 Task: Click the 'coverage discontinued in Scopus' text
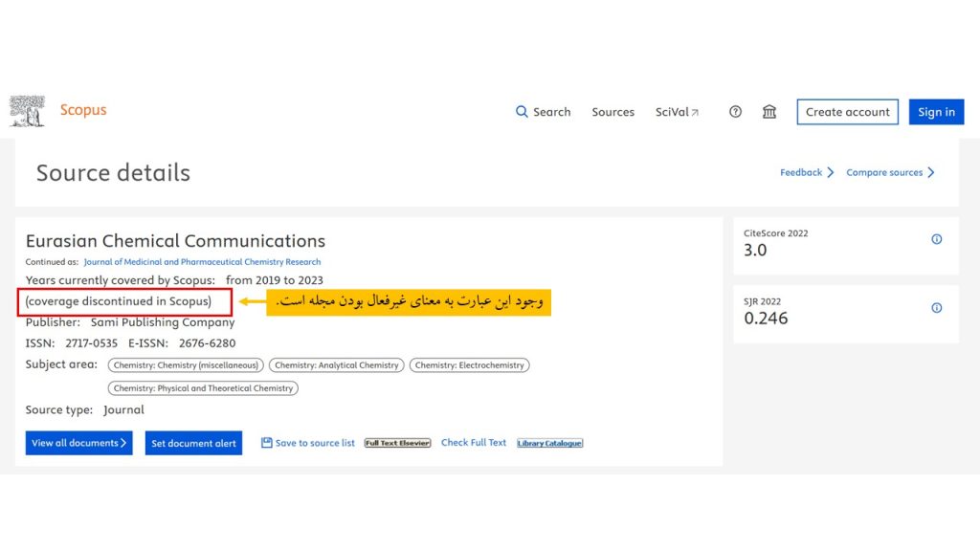pos(118,301)
